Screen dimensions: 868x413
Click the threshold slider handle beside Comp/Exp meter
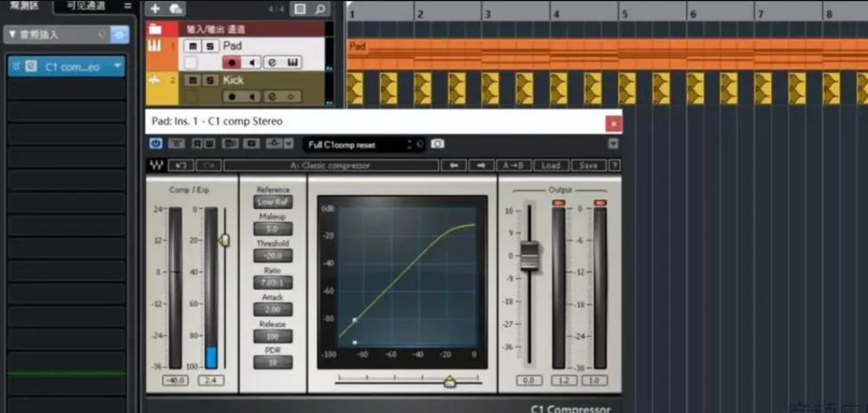[x=224, y=241]
